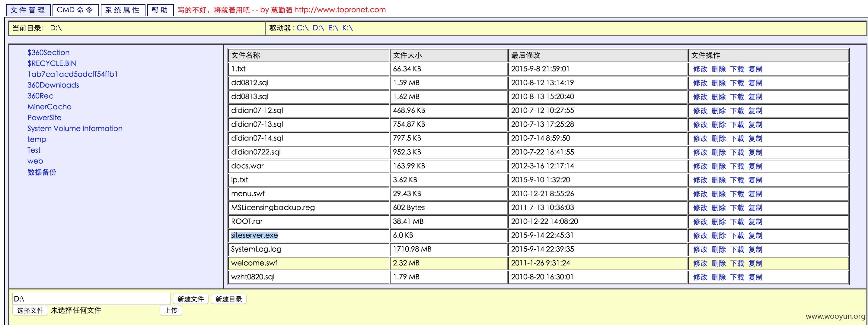Open the PowerSite folder
This screenshot has height=325, width=868.
[44, 117]
